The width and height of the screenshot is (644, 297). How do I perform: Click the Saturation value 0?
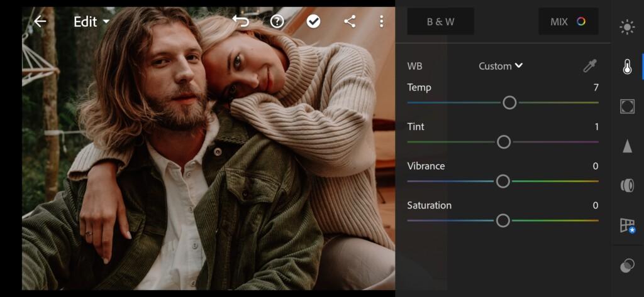click(x=596, y=205)
